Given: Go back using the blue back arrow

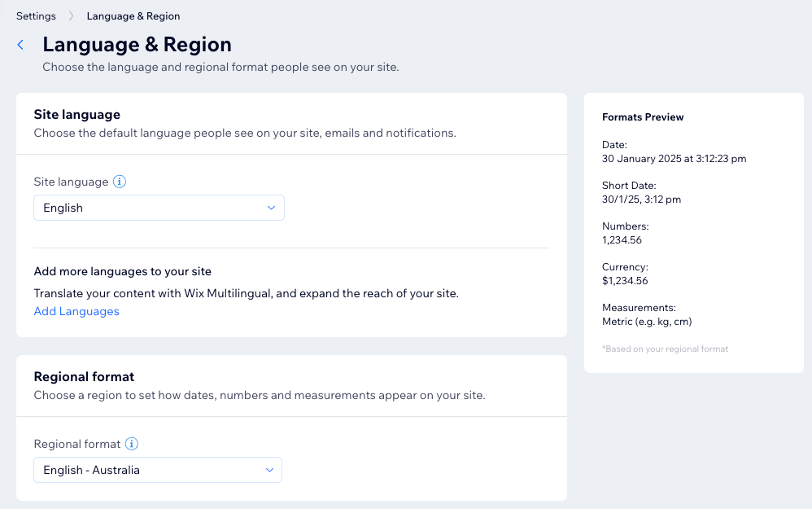Looking at the screenshot, I should tap(20, 45).
